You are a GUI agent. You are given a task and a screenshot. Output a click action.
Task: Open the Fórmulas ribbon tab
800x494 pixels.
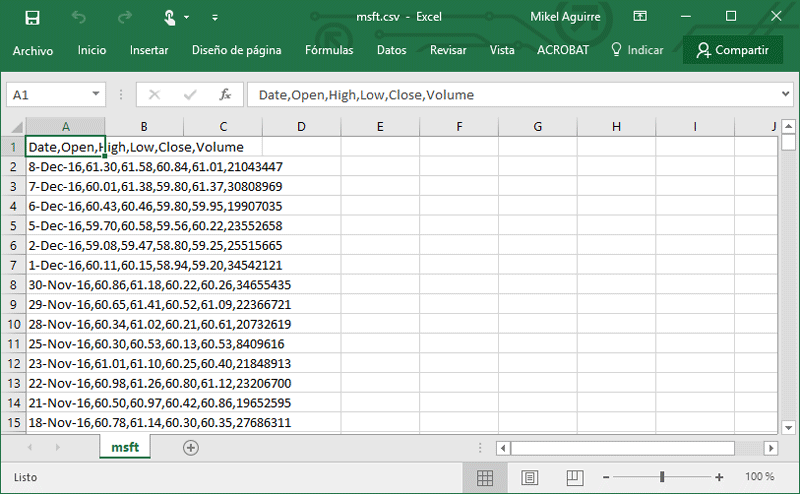(329, 50)
